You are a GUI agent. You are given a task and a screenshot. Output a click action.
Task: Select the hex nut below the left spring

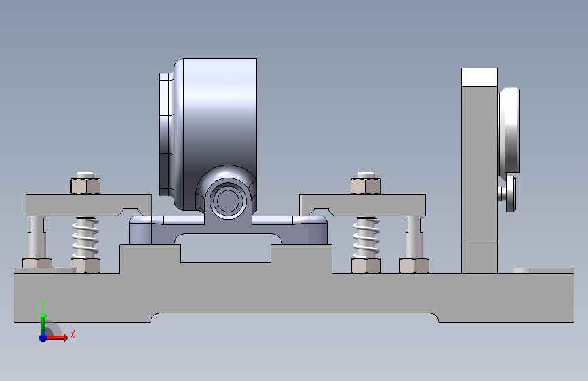(85, 266)
